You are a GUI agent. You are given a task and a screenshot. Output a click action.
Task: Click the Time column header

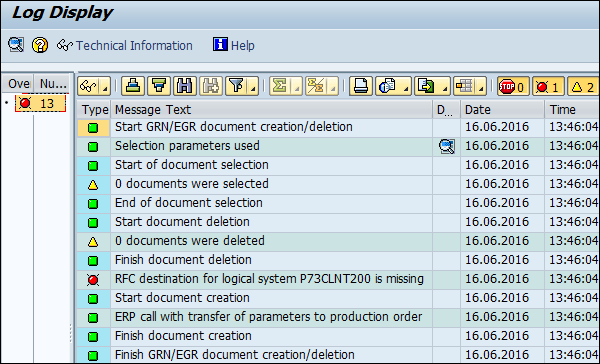[572, 110]
